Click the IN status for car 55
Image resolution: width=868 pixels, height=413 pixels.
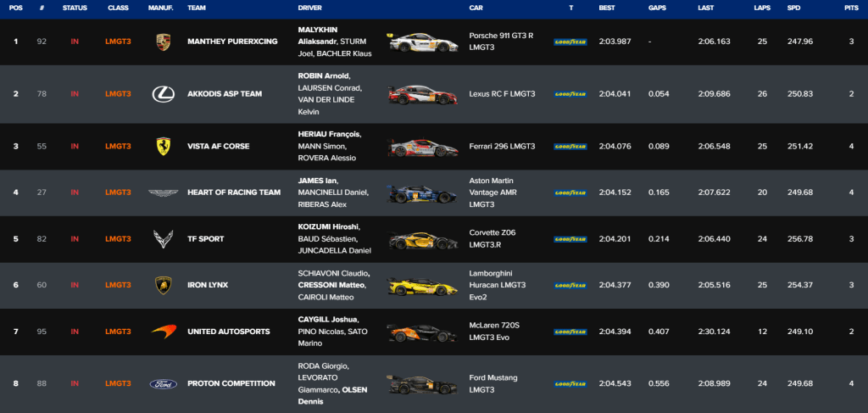click(x=75, y=147)
